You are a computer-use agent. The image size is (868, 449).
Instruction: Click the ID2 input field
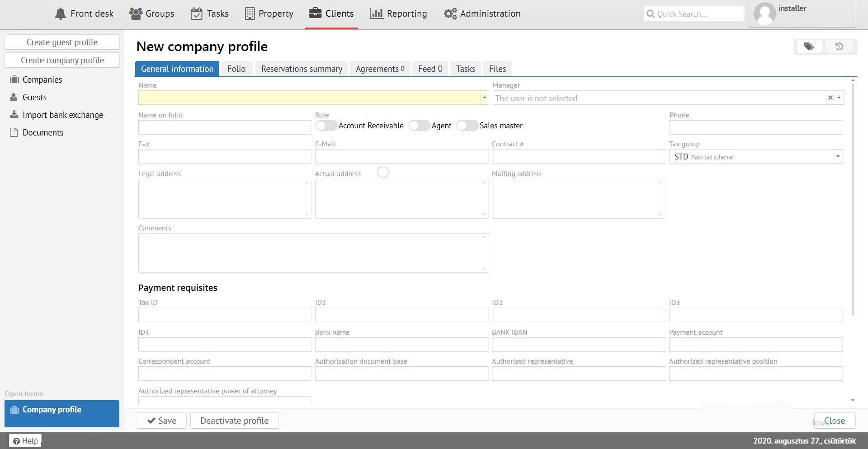(578, 315)
